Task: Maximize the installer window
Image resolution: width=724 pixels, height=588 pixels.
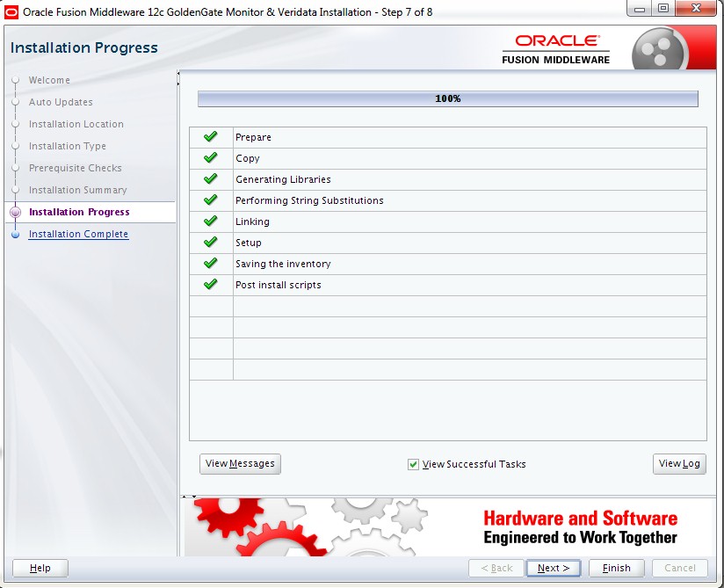Action: click(x=663, y=8)
